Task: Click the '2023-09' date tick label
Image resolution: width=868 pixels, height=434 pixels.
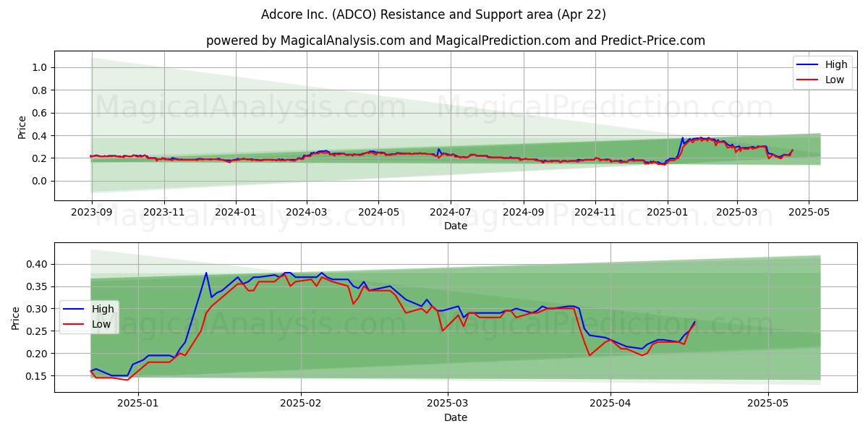Action: pyautogui.click(x=91, y=212)
